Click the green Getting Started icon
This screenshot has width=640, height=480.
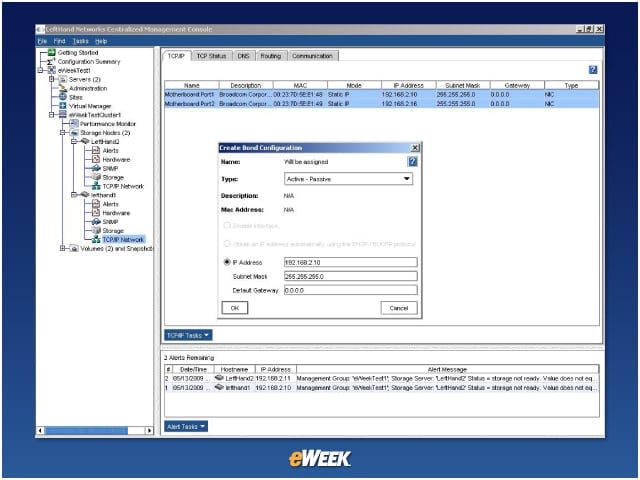pyautogui.click(x=51, y=52)
